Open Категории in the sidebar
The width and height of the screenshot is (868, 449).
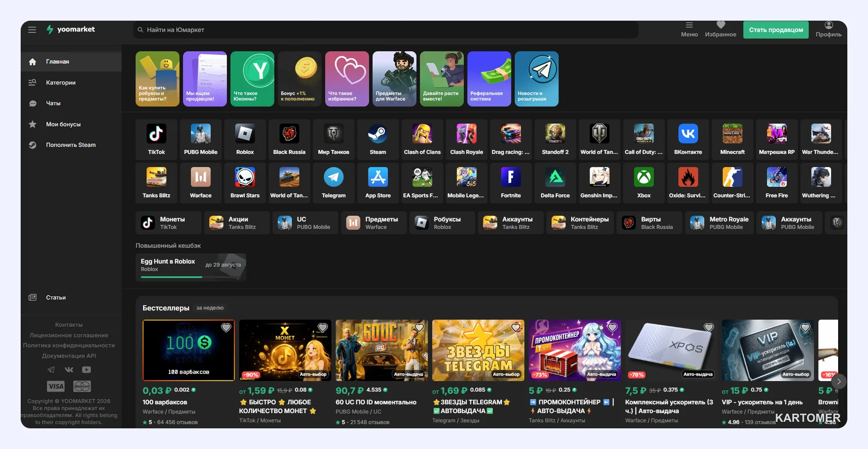click(x=71, y=83)
